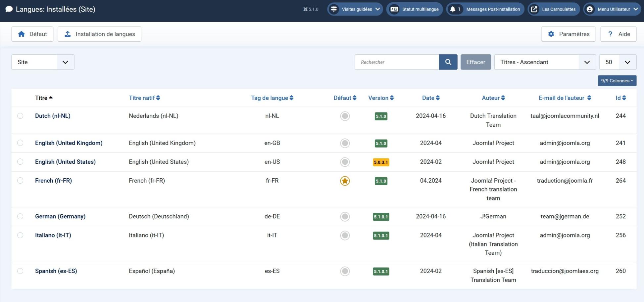The height and width of the screenshot is (302, 644).
Task: Select the German (Germany) radio button
Action: coord(20,216)
